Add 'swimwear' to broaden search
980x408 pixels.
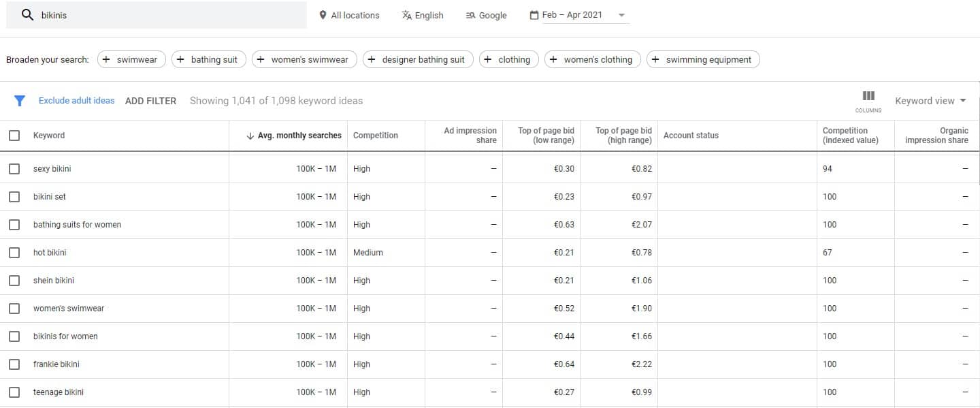tap(130, 59)
